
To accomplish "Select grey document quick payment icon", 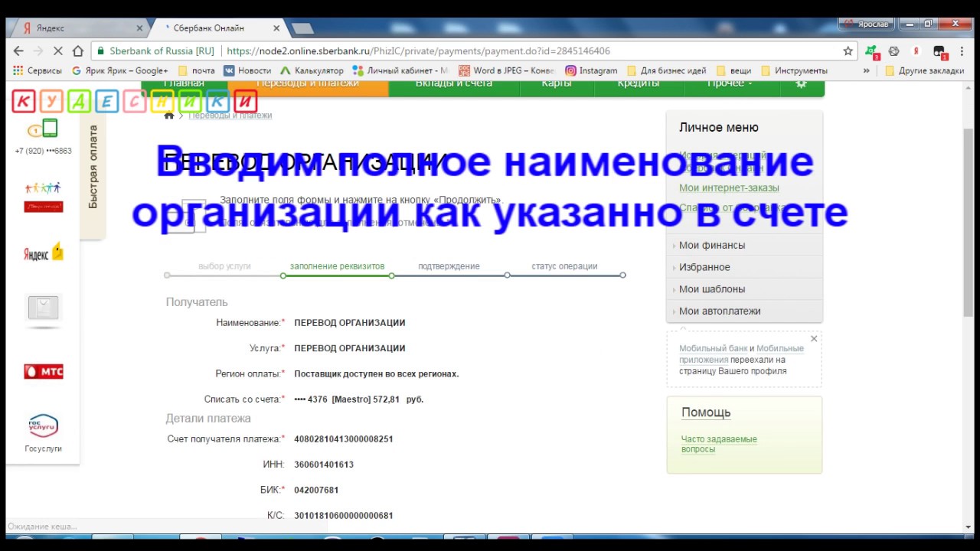I will (43, 310).
